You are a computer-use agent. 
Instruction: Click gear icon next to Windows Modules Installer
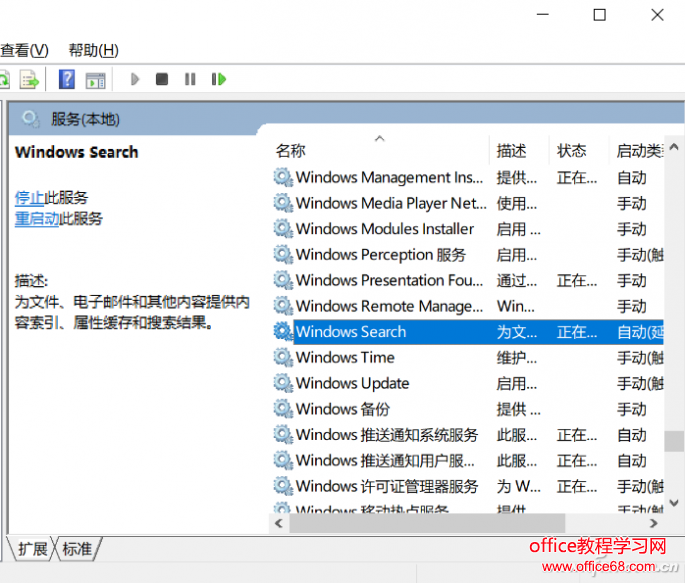pyautogui.click(x=283, y=229)
